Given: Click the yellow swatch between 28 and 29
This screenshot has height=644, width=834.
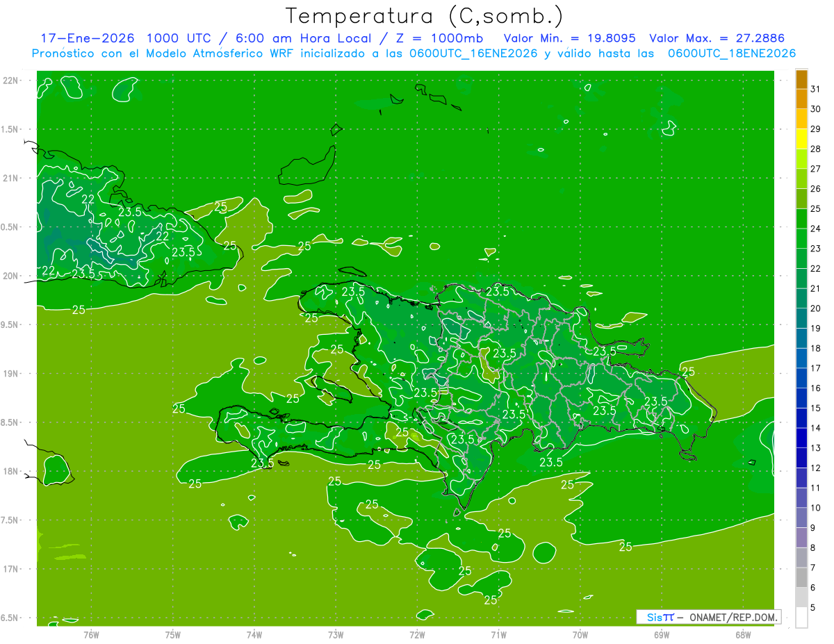Looking at the screenshot, I should 801,140.
